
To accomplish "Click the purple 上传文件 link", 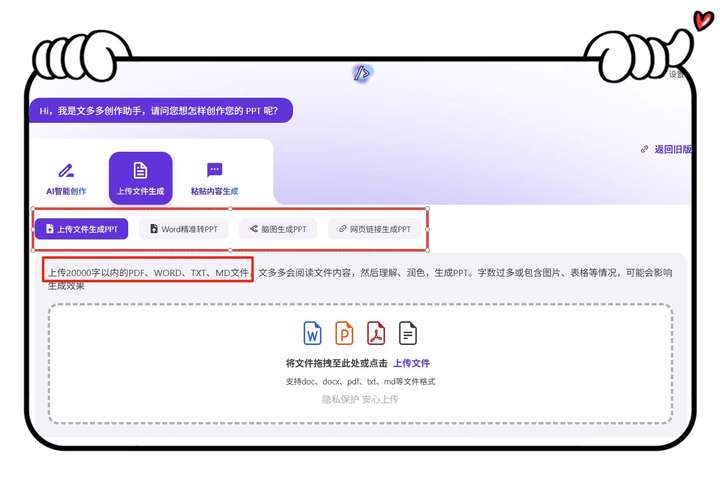I will [411, 363].
